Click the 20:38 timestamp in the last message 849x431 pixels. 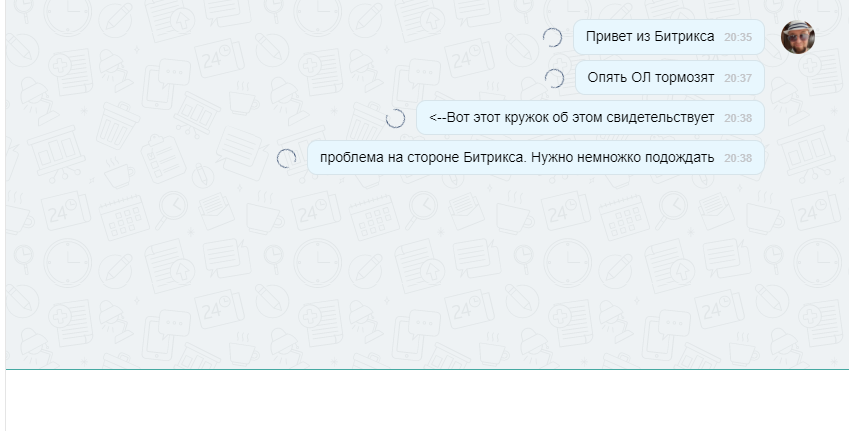click(738, 158)
